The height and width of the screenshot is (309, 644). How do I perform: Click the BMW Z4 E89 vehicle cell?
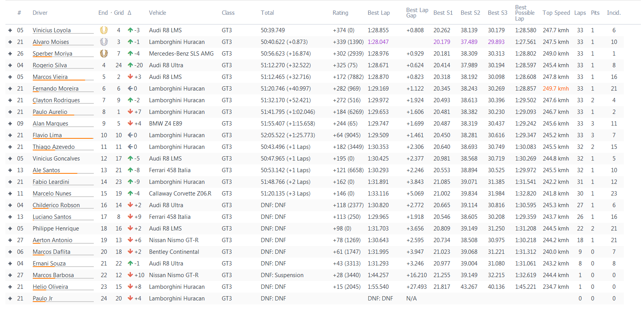(x=165, y=124)
